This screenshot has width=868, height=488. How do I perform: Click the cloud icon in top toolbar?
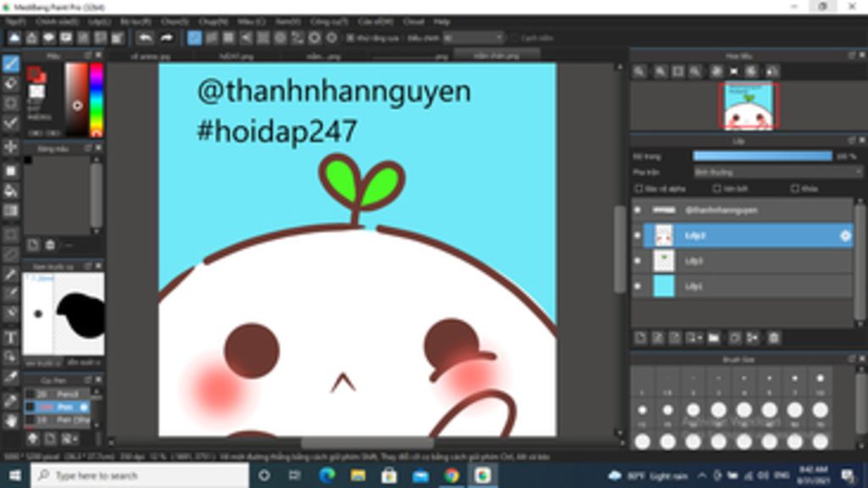pos(14,37)
